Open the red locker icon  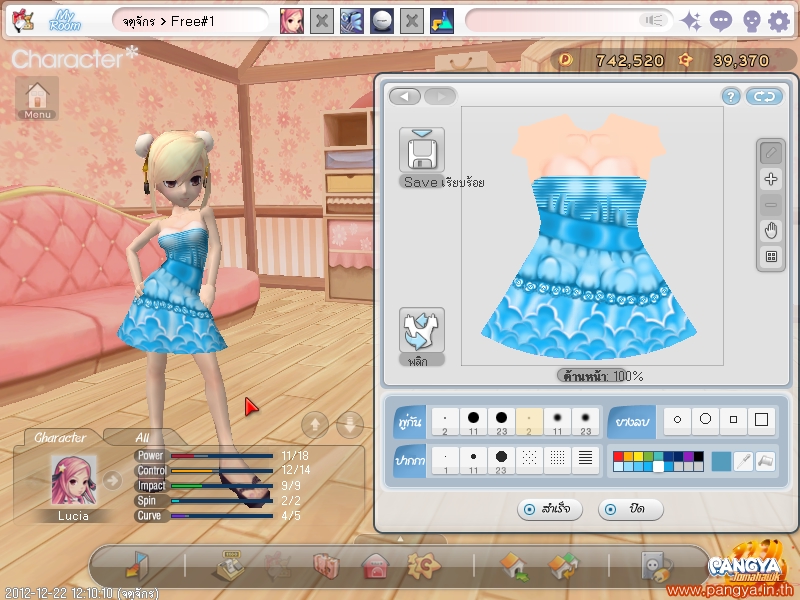point(376,566)
